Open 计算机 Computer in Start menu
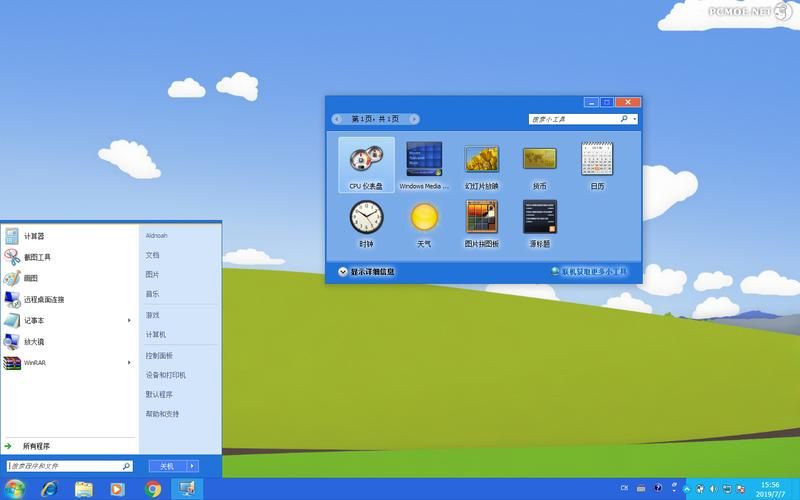 (156, 335)
